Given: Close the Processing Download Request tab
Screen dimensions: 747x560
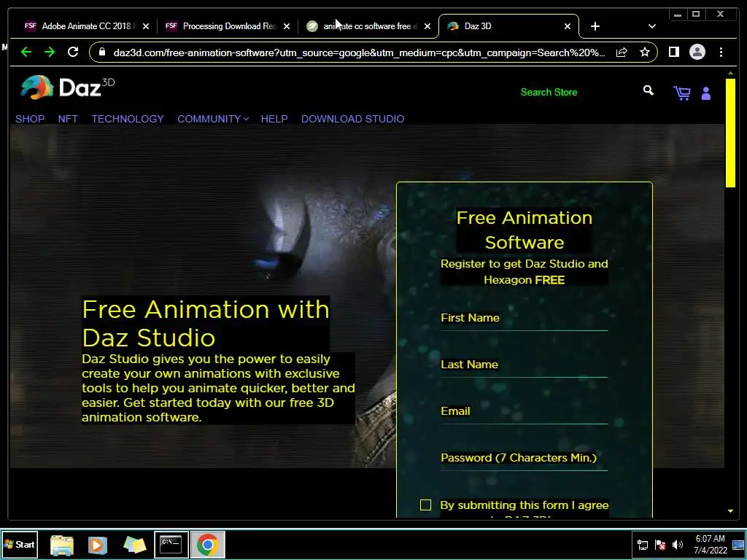Looking at the screenshot, I should point(286,27).
